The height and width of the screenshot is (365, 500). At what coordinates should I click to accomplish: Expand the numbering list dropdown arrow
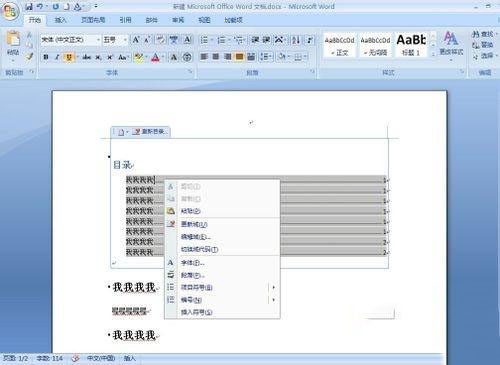(x=229, y=40)
